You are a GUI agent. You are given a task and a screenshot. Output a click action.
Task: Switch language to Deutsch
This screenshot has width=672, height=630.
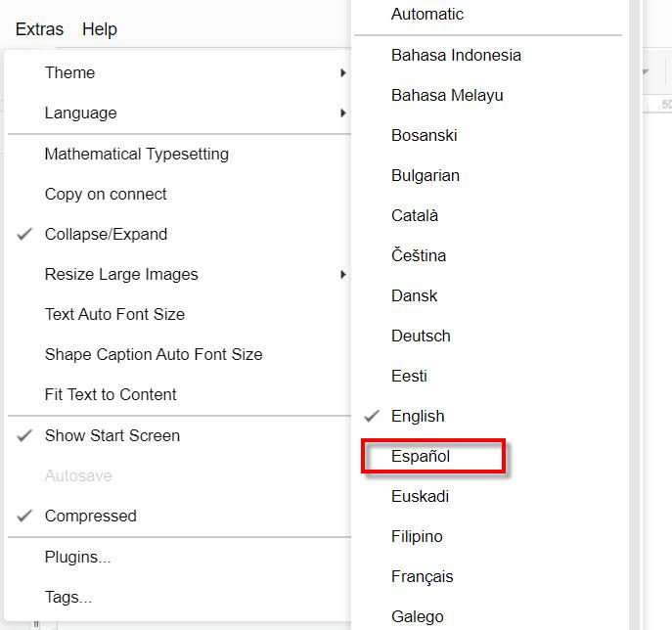[x=421, y=336]
